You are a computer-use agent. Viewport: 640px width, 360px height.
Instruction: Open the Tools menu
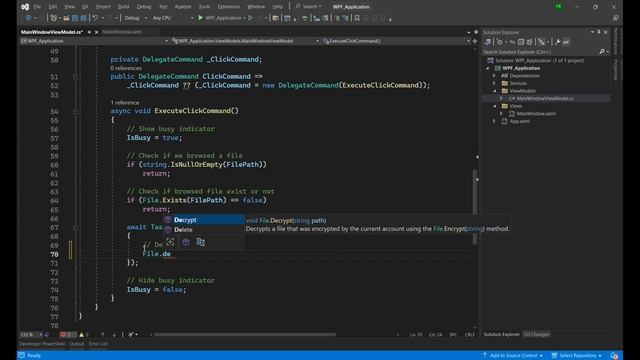pyautogui.click(x=204, y=7)
